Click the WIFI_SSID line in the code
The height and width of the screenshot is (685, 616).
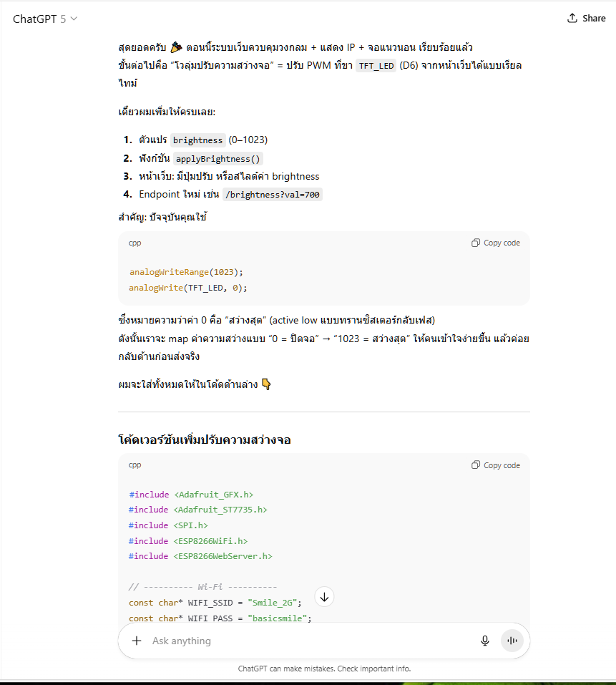tap(215, 603)
